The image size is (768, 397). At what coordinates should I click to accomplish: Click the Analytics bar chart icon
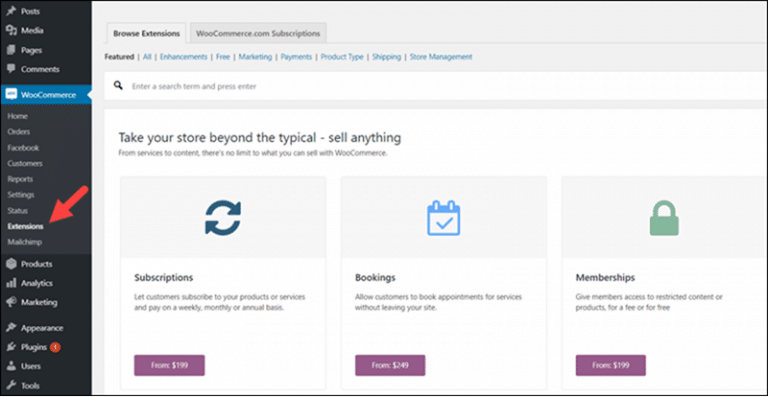pyautogui.click(x=11, y=283)
